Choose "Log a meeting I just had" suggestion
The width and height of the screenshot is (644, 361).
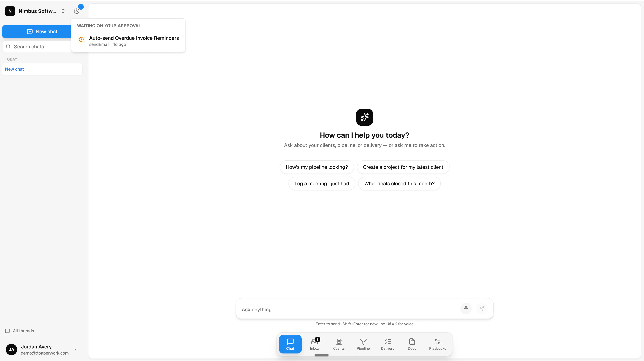tap(322, 184)
